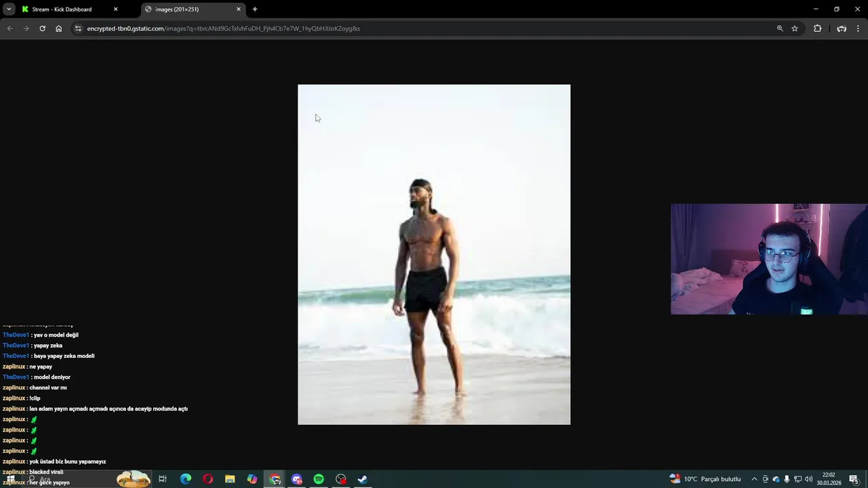Screen dimensions: 868x488
Task: Open Copilot from the taskbar
Action: click(x=252, y=479)
